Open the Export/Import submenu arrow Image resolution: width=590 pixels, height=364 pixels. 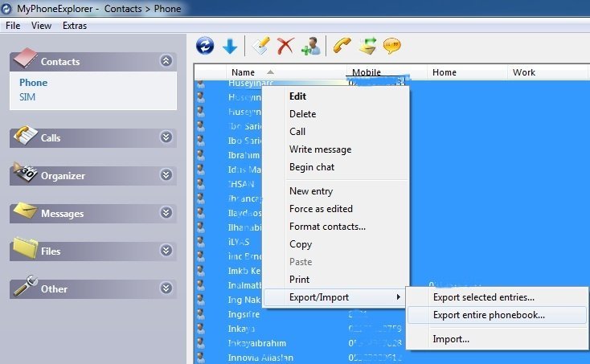point(398,297)
